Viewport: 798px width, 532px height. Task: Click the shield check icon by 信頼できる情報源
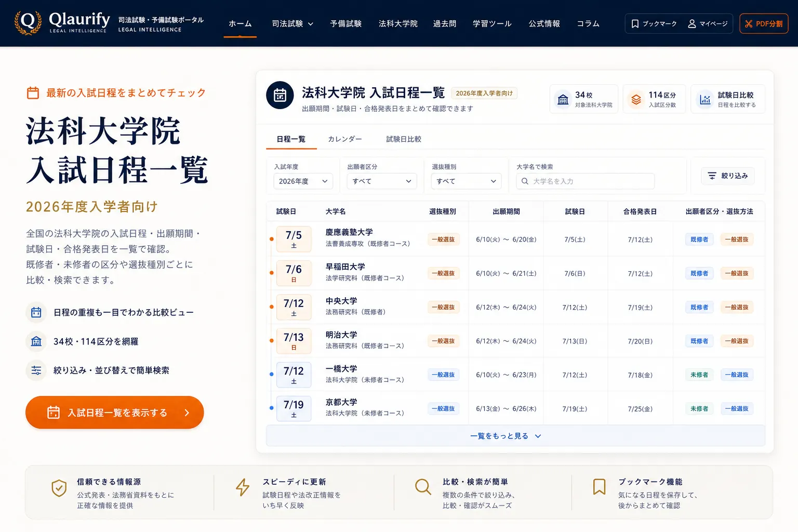pos(59,488)
